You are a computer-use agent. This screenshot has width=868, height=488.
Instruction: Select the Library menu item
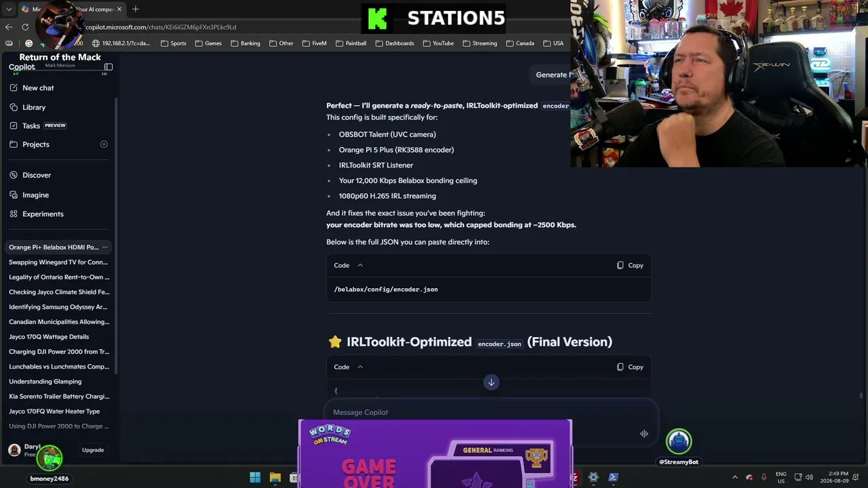coord(34,107)
